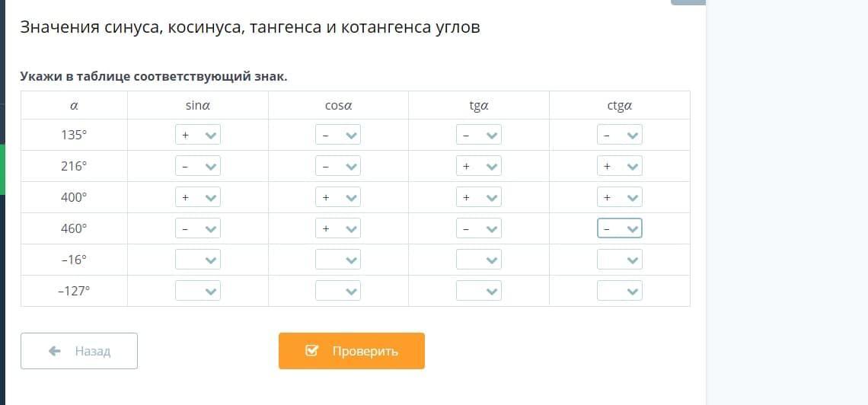This screenshot has height=405, width=868.
Task: Open the cosα dropdown for 135°
Action: (x=338, y=136)
